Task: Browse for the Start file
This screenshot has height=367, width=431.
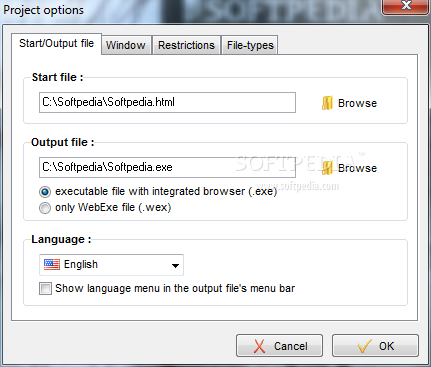Action: point(349,103)
